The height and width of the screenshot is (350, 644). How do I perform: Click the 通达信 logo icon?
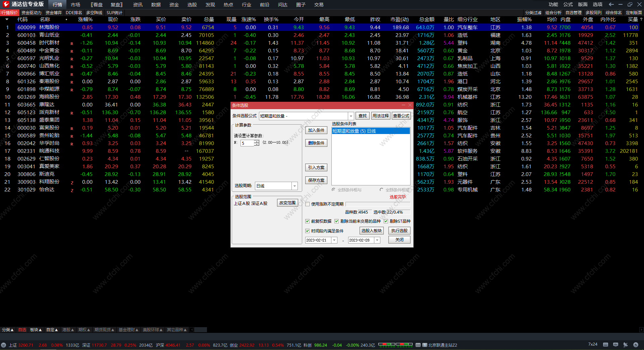pos(6,4)
